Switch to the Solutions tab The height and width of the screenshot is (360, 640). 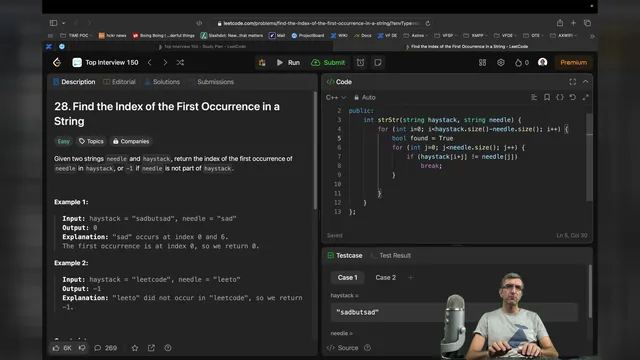(x=162, y=82)
